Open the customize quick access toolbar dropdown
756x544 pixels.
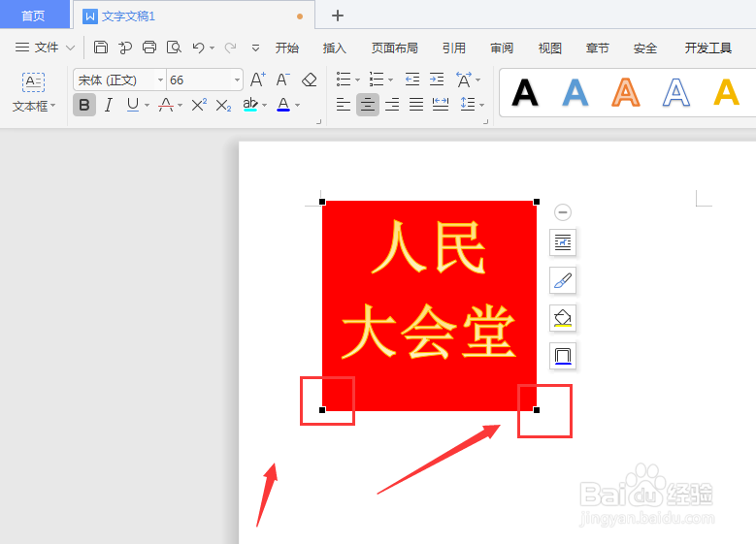pyautogui.click(x=255, y=48)
